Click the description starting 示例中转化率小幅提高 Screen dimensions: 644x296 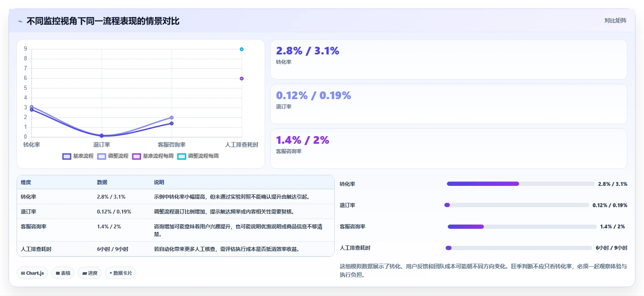pos(232,197)
